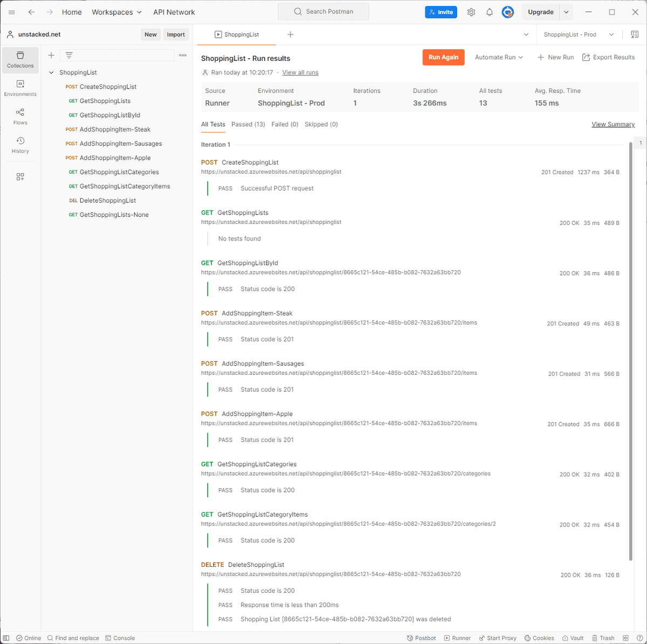Viewport: 647px width, 644px height.
Task: Launch the Runner from the status bar
Action: 457,638
